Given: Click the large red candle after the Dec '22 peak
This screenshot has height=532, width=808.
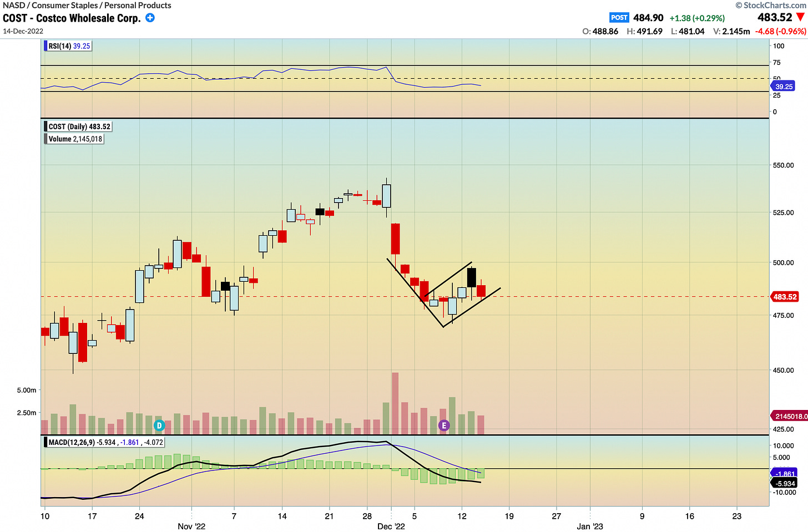Looking at the screenshot, I should pyautogui.click(x=395, y=239).
